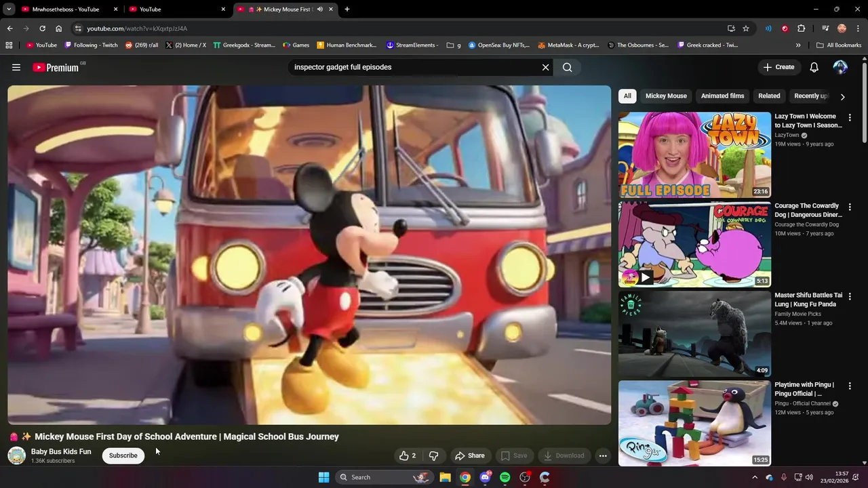Subscribe to Baby Bus Kids Fun
Screen dimensions: 868x488
(123, 455)
